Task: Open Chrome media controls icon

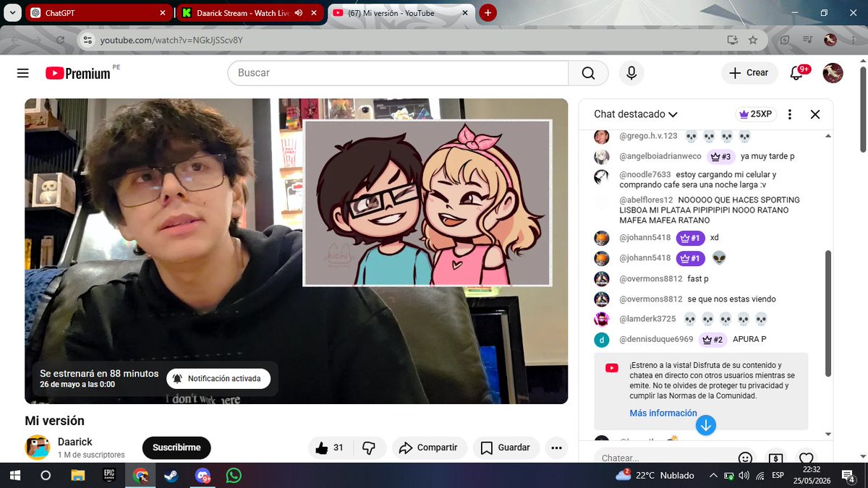Action: 809,40
